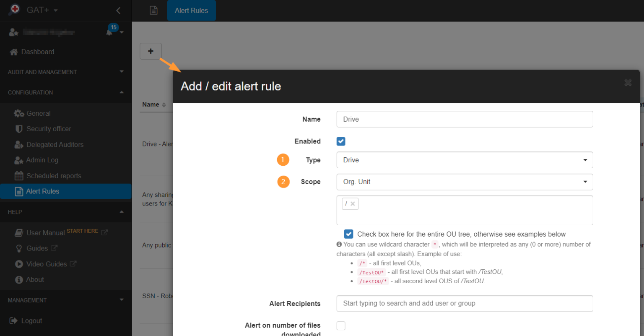Open Scheduled reports via the calendar icon
Screen dimensions: 644x336
coord(18,175)
